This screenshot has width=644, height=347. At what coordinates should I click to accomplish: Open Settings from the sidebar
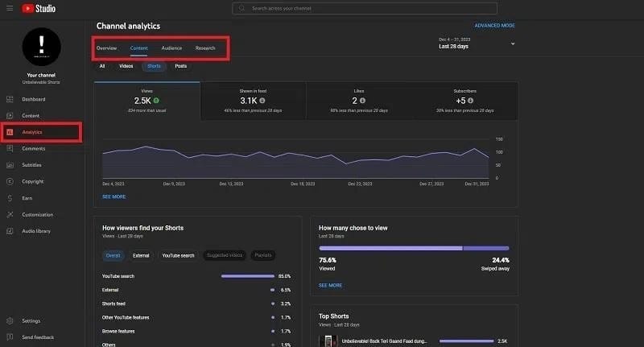tap(31, 321)
